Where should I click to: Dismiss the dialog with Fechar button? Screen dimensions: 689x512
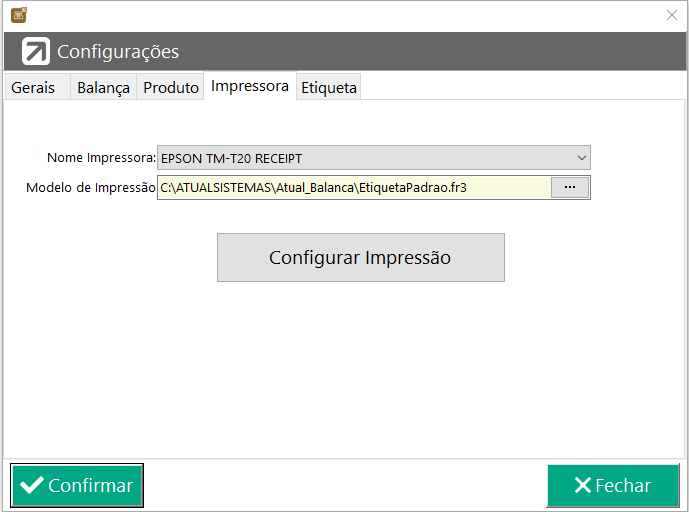coord(613,485)
